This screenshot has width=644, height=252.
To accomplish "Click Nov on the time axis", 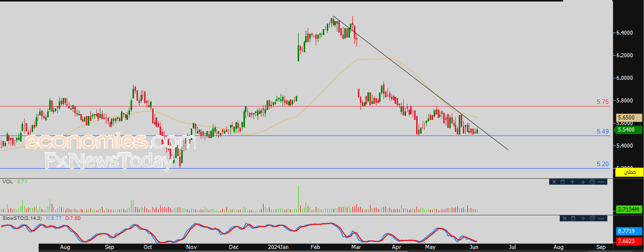I will [191, 247].
